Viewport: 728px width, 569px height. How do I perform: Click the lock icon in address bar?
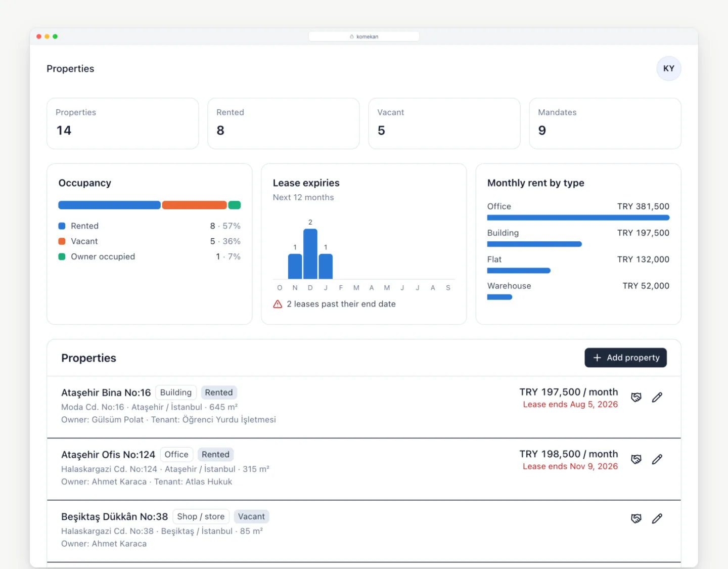tap(352, 36)
